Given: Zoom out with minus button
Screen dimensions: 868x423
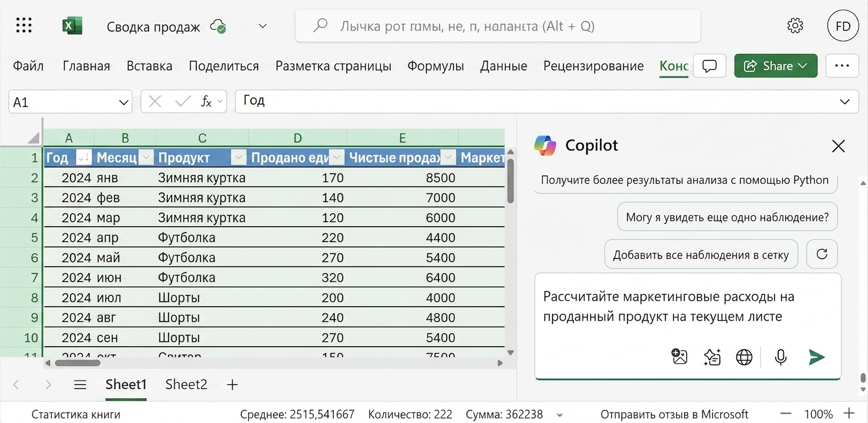Looking at the screenshot, I should tap(786, 414).
